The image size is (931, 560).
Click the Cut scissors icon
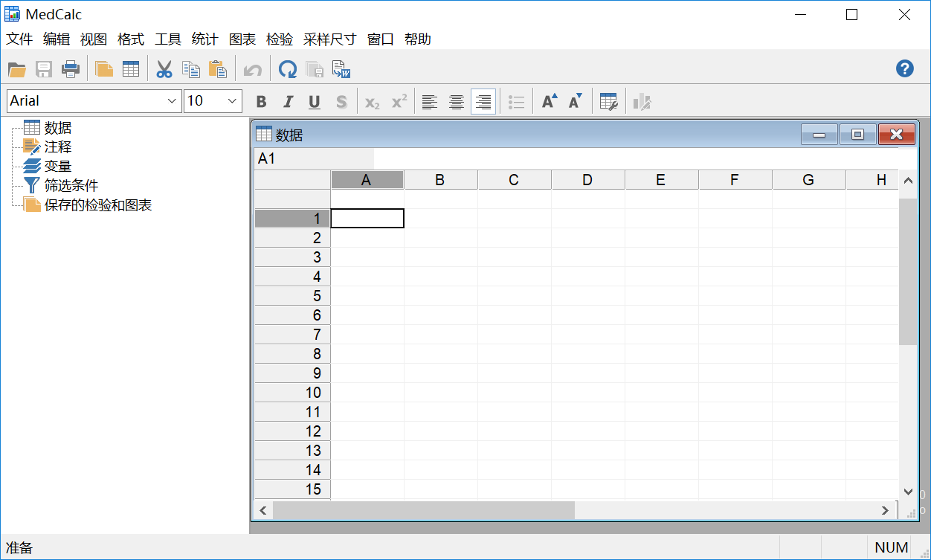164,70
